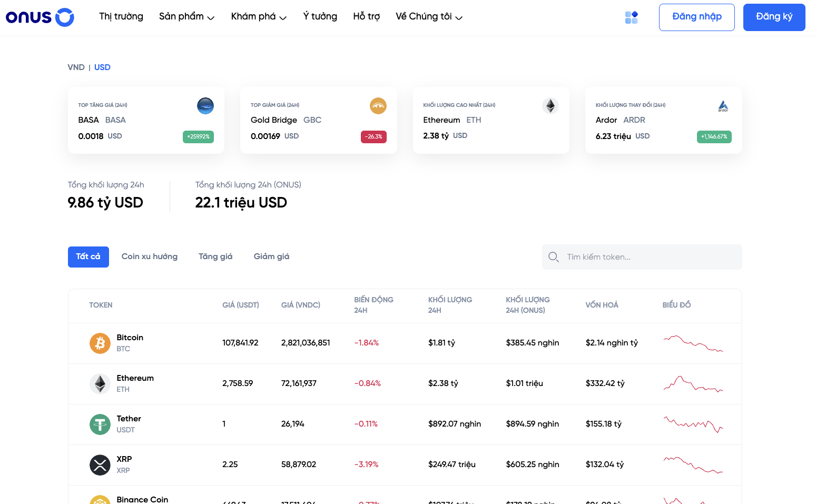Open Ethereum price sparkline chart
The width and height of the screenshot is (816, 504).
(693, 384)
